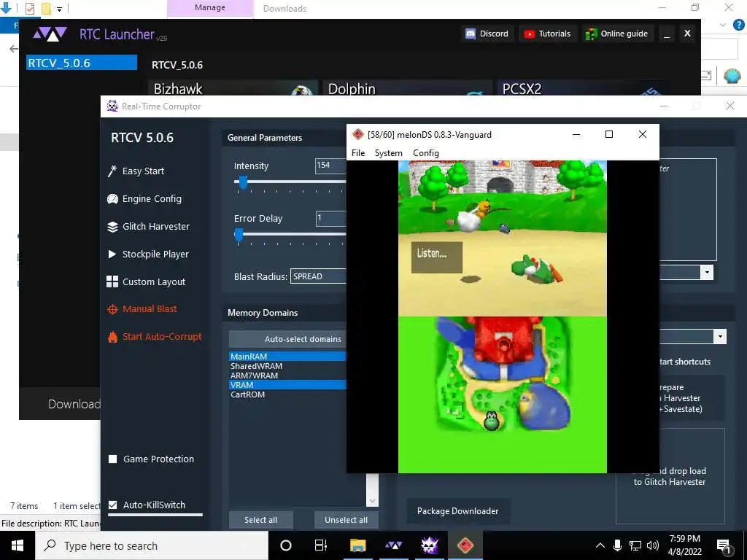Click File Explorer help question mark icon

738,25
